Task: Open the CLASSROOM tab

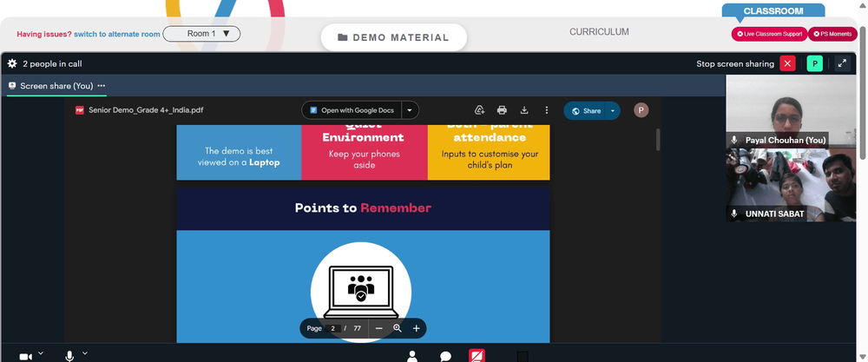Action: pyautogui.click(x=773, y=11)
